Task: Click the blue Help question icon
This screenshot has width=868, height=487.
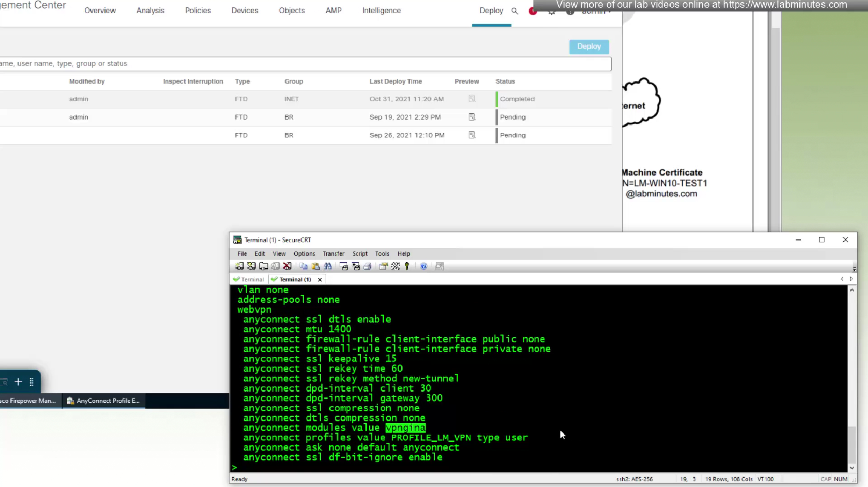Action: pos(423,266)
